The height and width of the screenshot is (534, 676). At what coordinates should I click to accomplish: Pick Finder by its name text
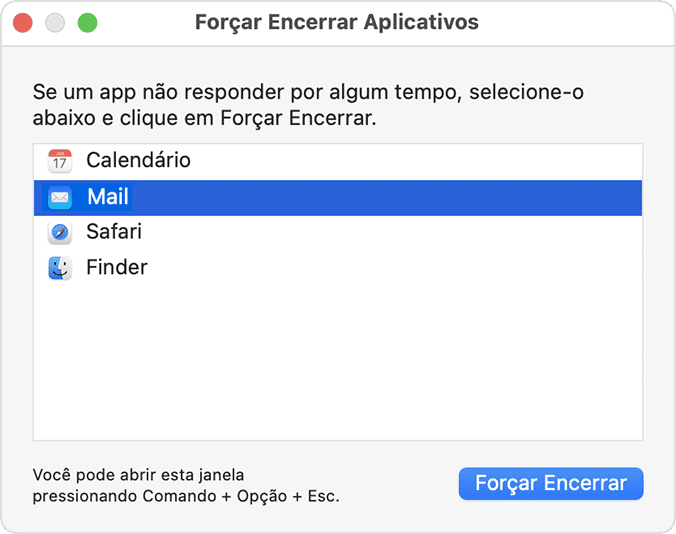pyautogui.click(x=117, y=267)
